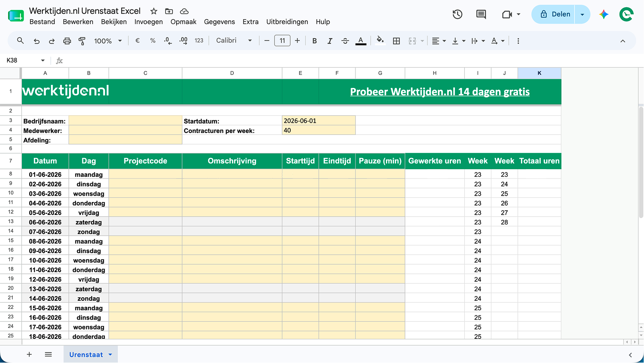Collapse the menus with the caret
This screenshot has height=363, width=644.
(x=623, y=41)
